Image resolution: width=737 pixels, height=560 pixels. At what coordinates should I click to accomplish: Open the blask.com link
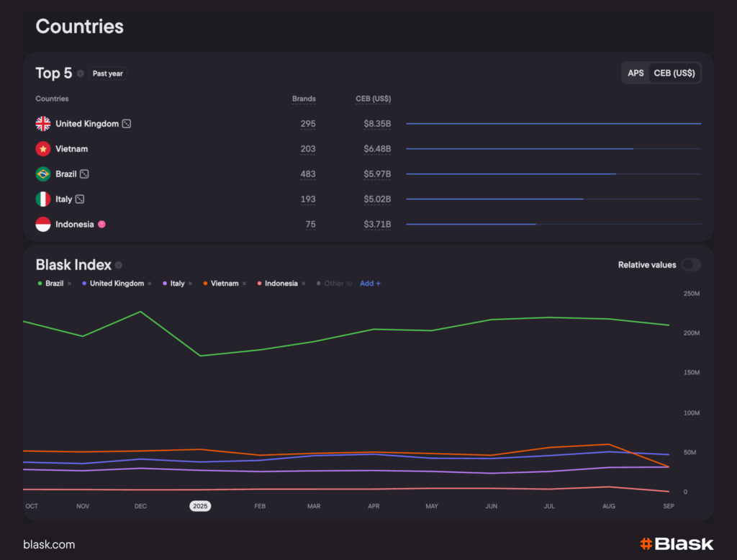(x=49, y=545)
